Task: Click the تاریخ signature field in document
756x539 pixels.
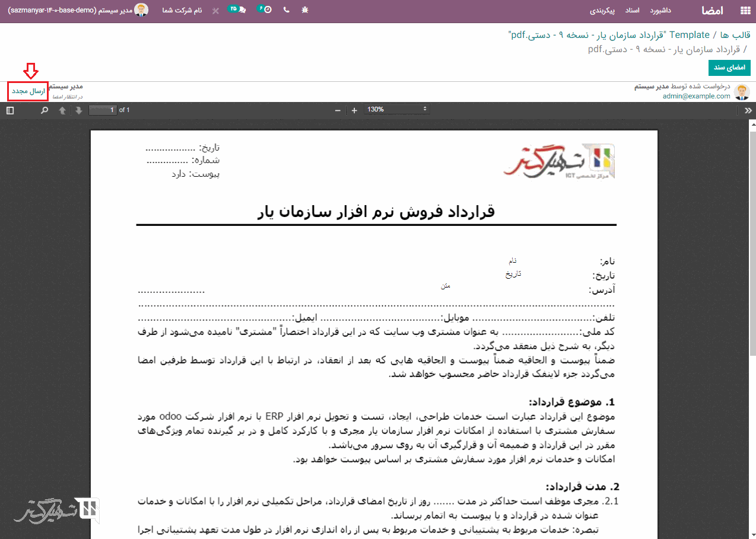Action: [x=513, y=274]
